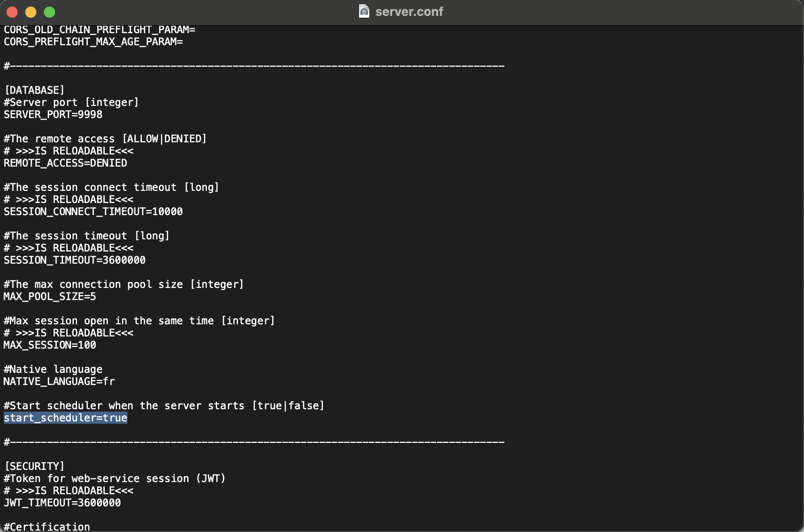
Task: Click the MAX_POOL_SIZE=5 line
Action: click(50, 297)
